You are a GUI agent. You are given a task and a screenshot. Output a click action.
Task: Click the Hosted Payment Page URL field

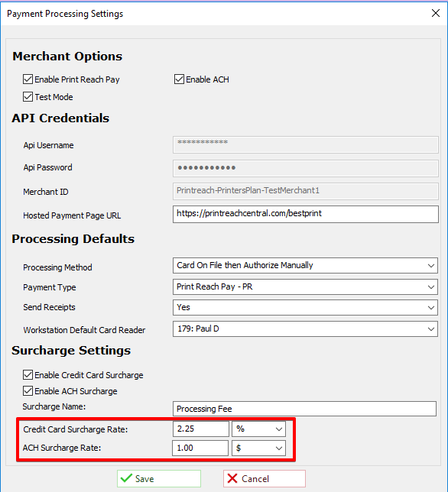coord(306,214)
